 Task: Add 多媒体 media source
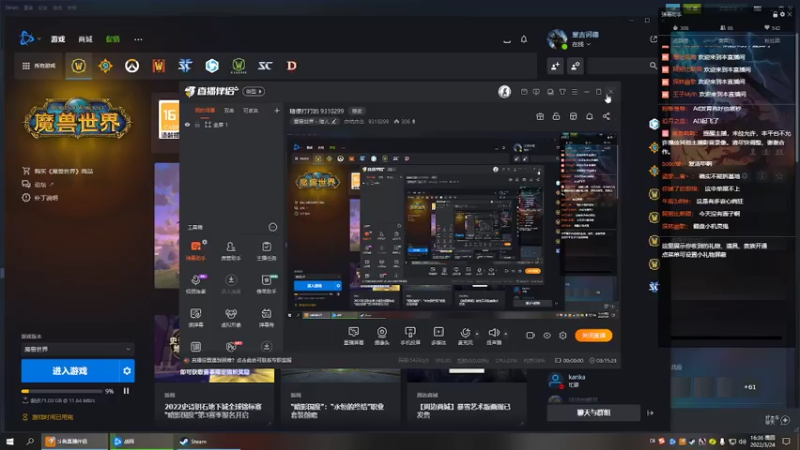(438, 336)
